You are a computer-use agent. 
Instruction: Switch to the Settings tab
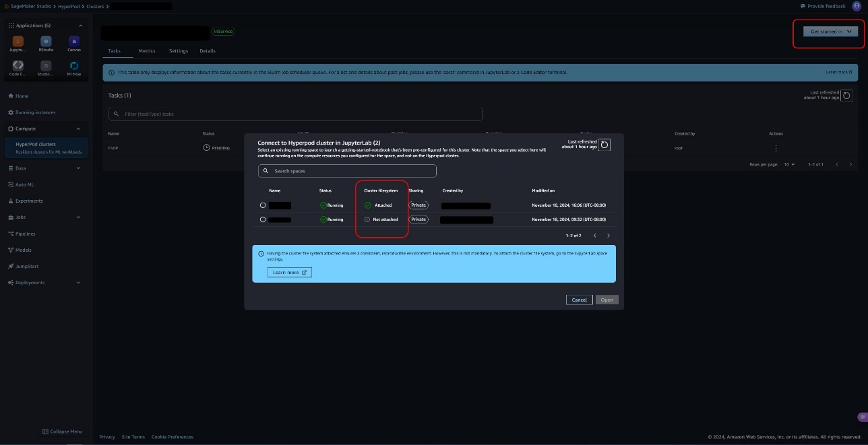pyautogui.click(x=179, y=51)
